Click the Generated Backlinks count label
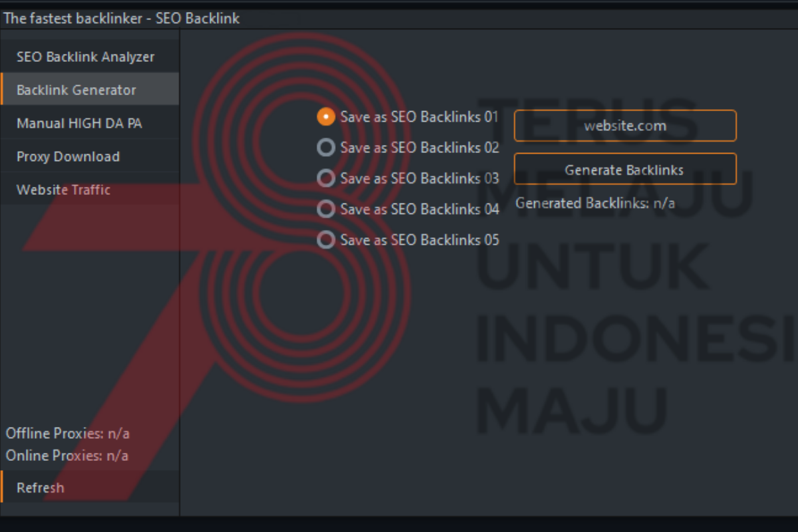 click(x=595, y=203)
